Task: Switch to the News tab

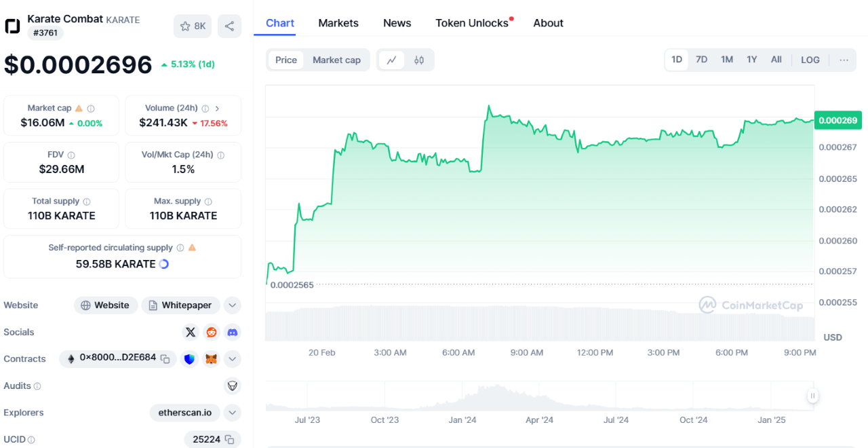Action: point(397,23)
